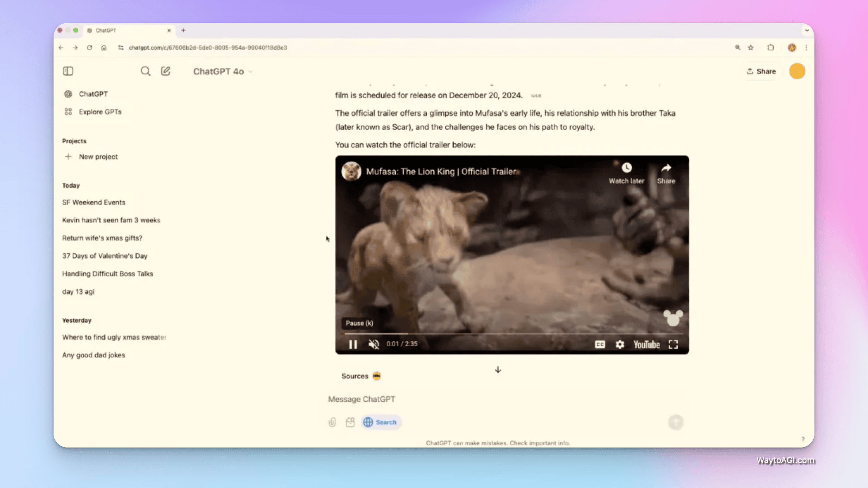The height and width of the screenshot is (488, 868).
Task: Toggle the ChatGPT sidebar panel icon
Action: [x=68, y=71]
